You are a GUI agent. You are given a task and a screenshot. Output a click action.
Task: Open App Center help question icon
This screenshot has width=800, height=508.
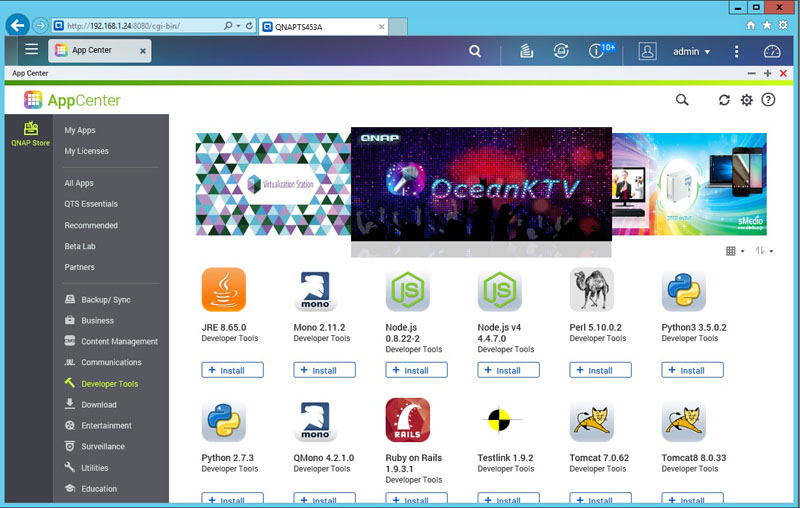click(x=768, y=100)
